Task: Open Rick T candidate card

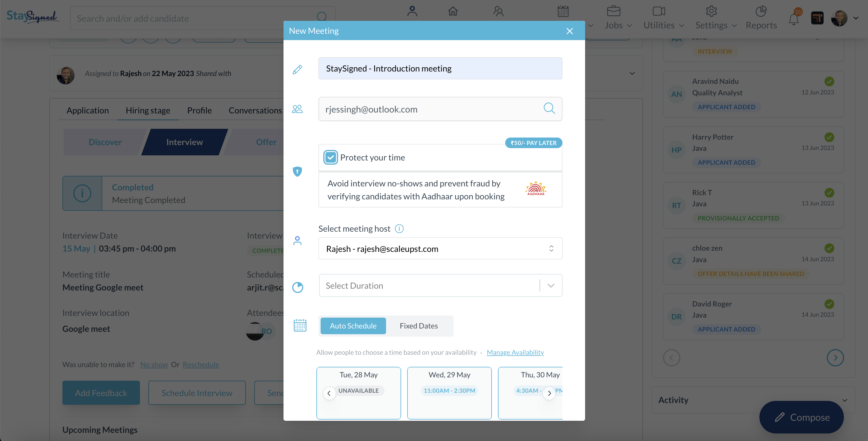Action: (753, 205)
